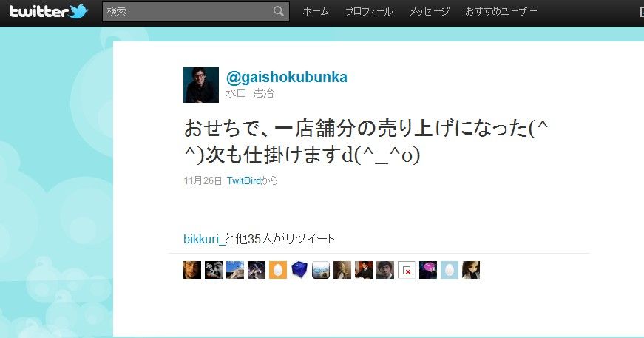
Task: Open the 11月26日 tweet timestamp
Action: (x=203, y=180)
